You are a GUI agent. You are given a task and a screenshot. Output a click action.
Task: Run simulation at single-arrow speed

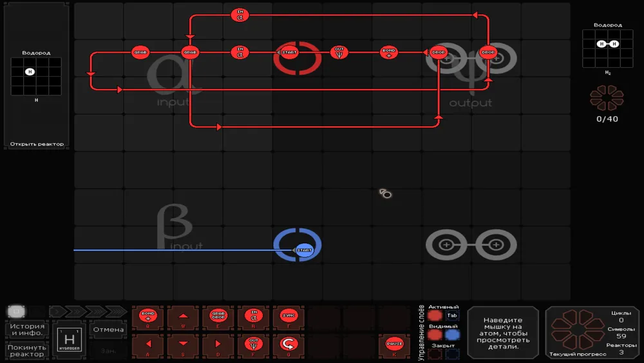click(x=56, y=311)
